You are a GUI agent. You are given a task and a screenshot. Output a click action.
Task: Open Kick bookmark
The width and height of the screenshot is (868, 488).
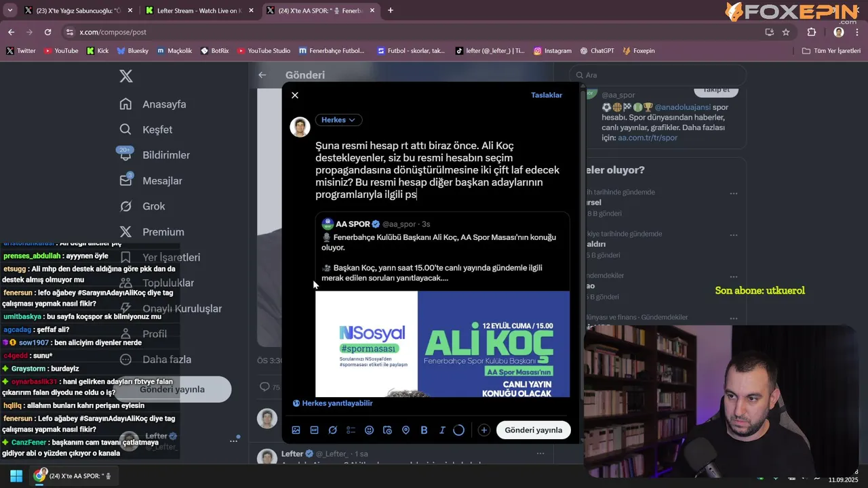[x=97, y=51]
